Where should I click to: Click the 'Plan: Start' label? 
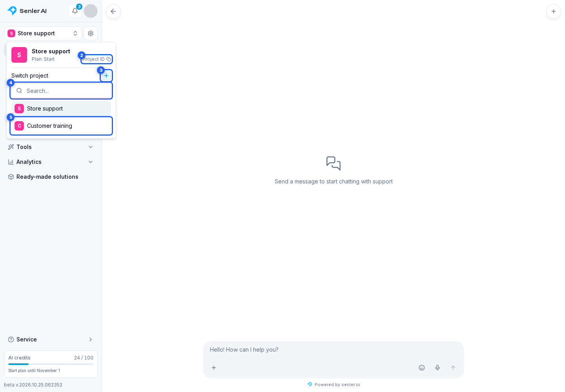43,59
